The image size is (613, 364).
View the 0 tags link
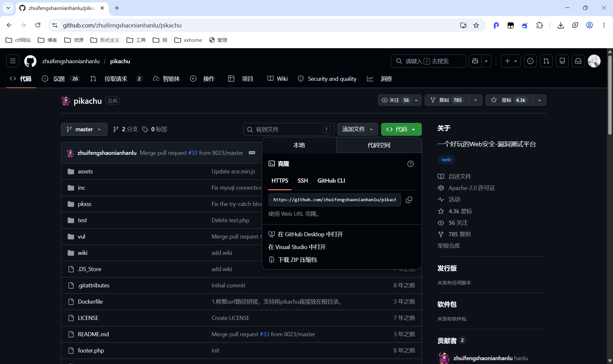click(x=155, y=129)
